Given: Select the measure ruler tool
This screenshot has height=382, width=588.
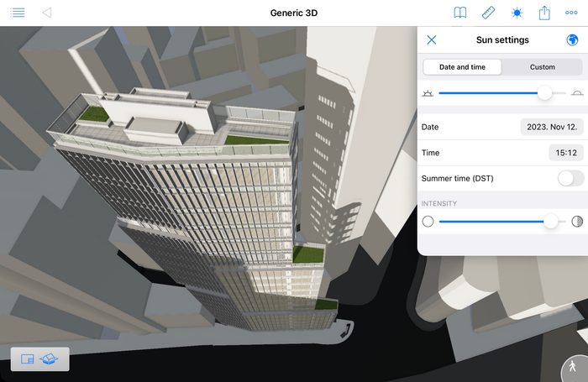Looking at the screenshot, I should pyautogui.click(x=488, y=13).
